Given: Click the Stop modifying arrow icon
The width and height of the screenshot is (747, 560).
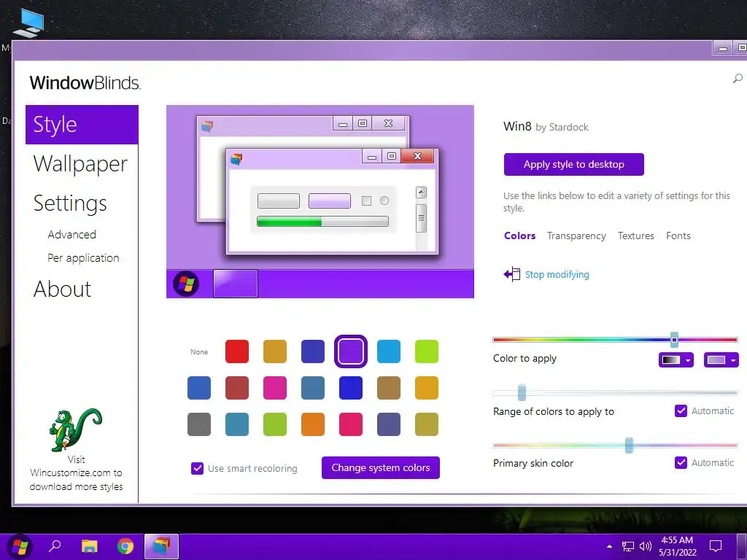Looking at the screenshot, I should [511, 274].
